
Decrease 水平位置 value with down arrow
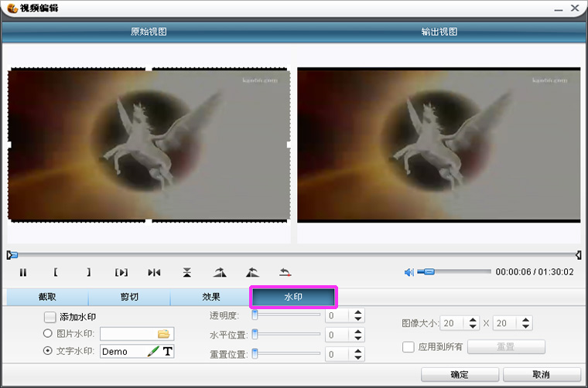[x=358, y=338]
